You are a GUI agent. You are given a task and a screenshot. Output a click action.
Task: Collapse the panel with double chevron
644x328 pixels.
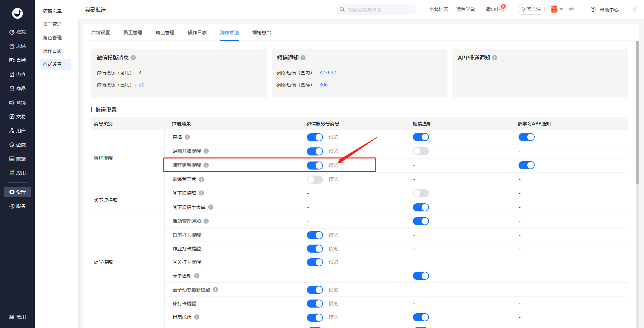tap(634, 9)
